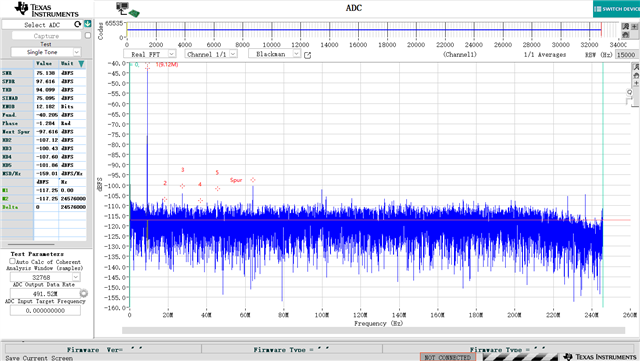Open the 32768 samples dropdown
This screenshot has width=640, height=361.
[45, 277]
